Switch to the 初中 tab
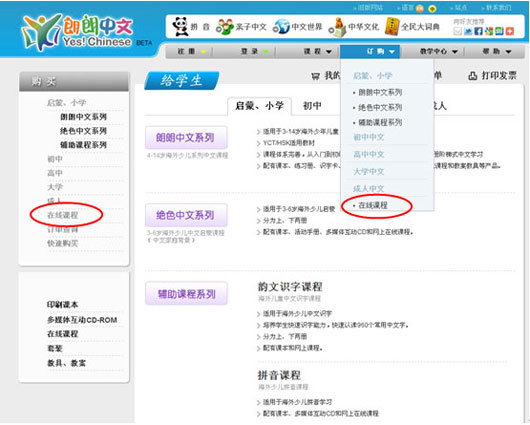This screenshot has width=530, height=425. [312, 106]
